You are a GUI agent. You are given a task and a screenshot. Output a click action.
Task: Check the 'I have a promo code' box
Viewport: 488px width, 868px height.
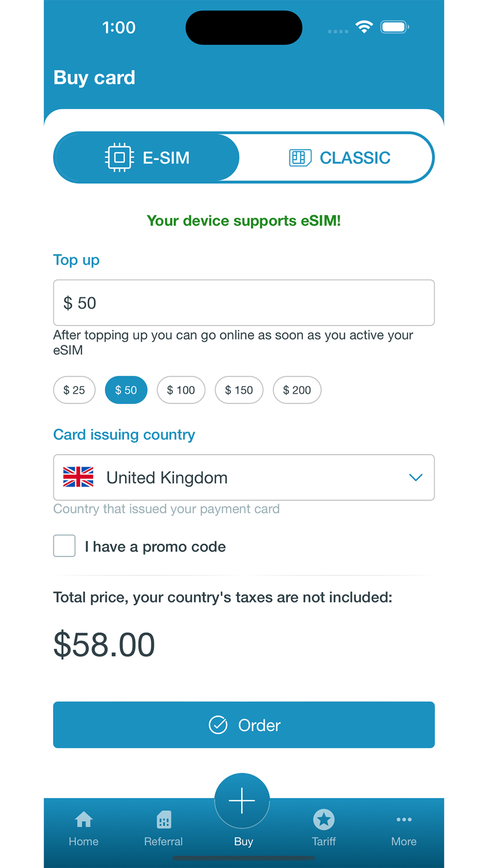pyautogui.click(x=64, y=546)
